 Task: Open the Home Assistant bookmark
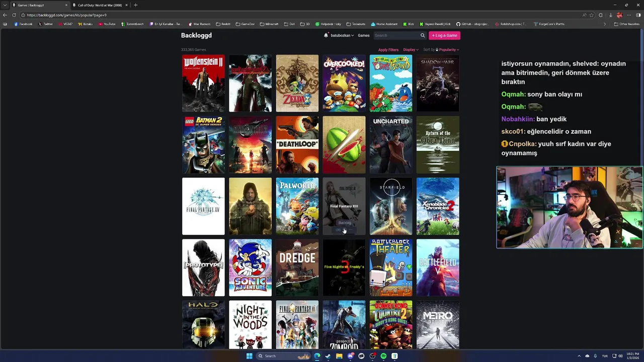384,24
